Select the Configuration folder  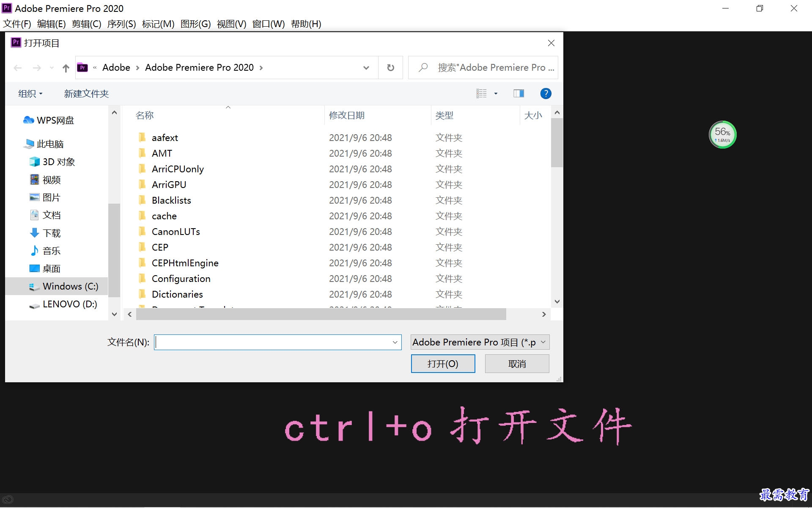[x=181, y=279]
